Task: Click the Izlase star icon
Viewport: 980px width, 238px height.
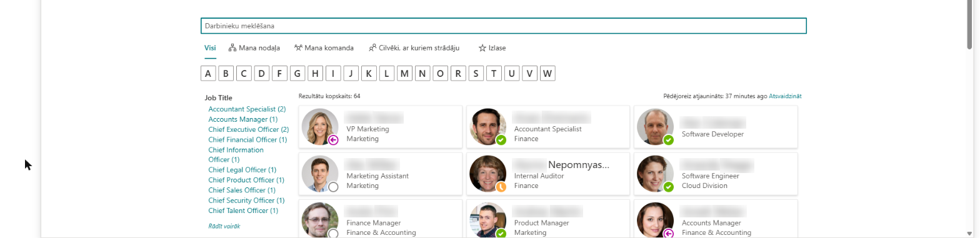Action: click(482, 47)
